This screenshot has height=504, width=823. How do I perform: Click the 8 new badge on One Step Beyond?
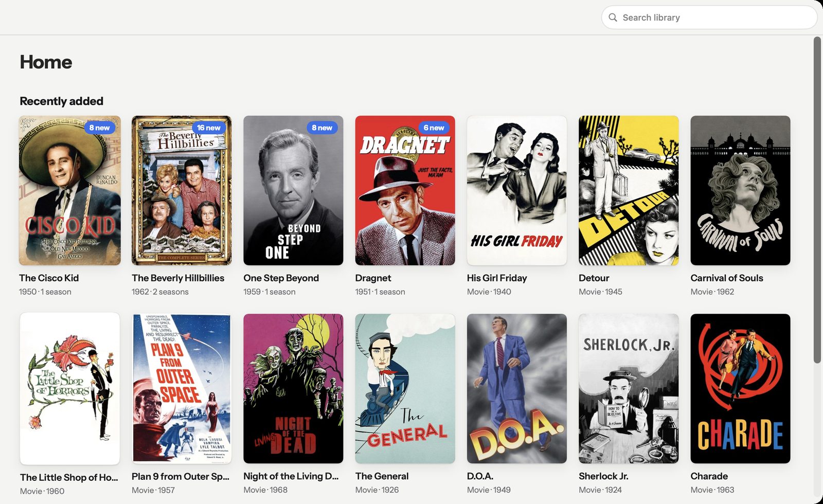322,128
